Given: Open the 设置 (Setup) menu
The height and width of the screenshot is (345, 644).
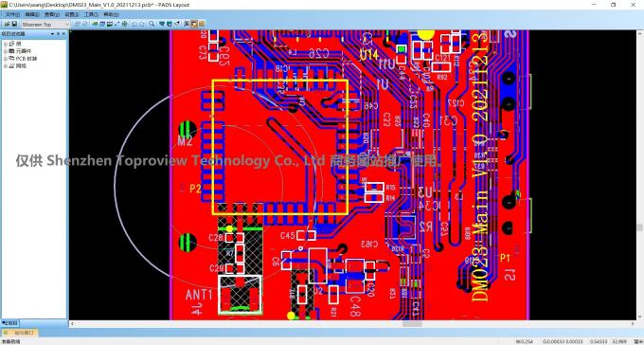Looking at the screenshot, I should [x=72, y=14].
